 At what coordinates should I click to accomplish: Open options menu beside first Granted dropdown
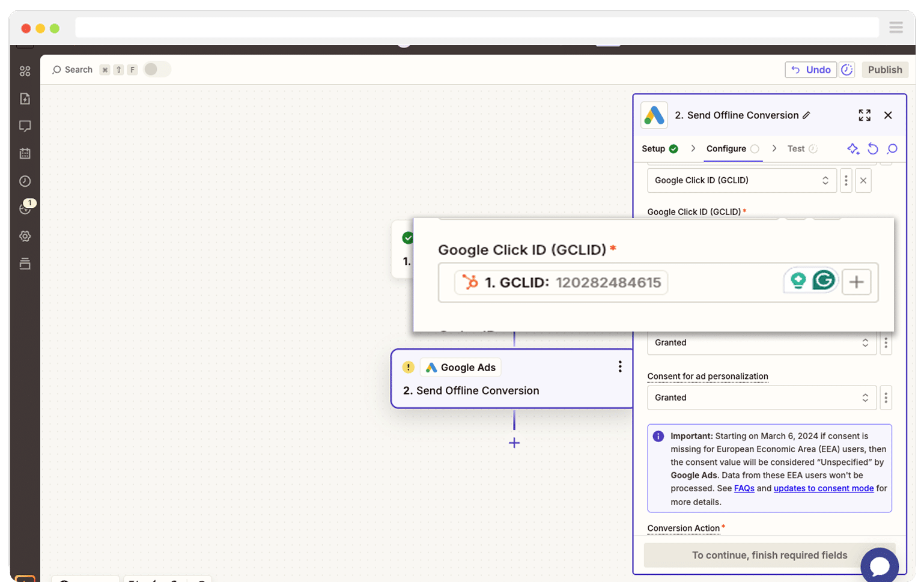[886, 343]
